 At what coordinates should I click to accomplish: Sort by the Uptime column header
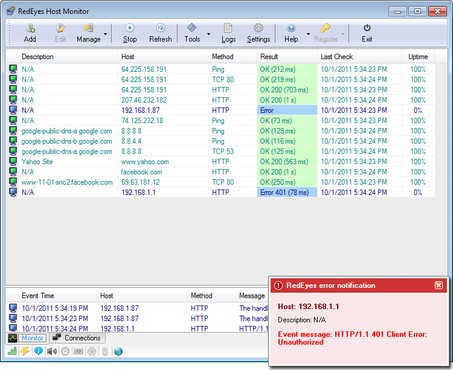pos(418,57)
